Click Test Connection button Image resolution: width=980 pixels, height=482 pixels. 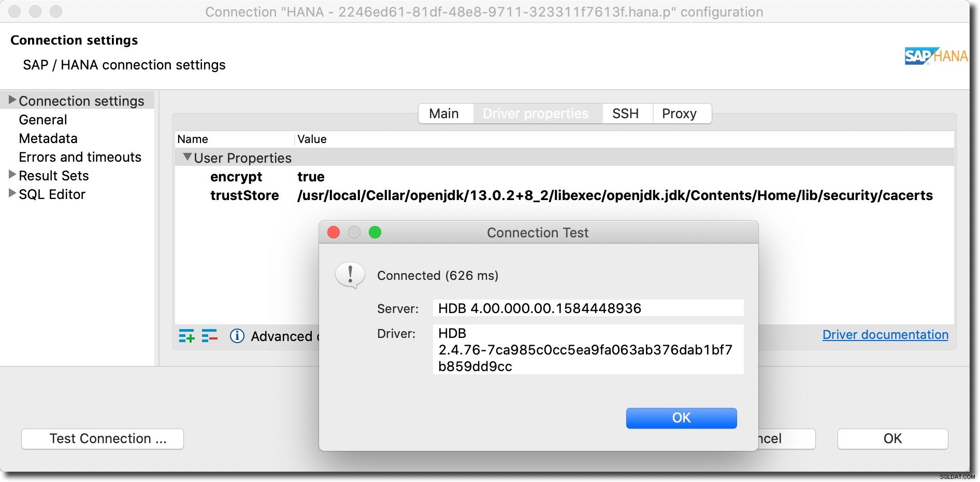tap(103, 439)
